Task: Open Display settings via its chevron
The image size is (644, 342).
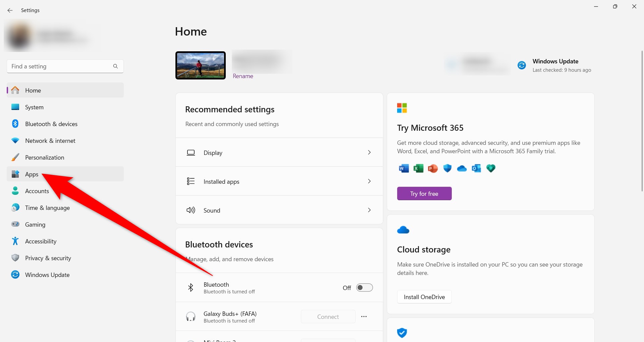Action: click(x=369, y=153)
